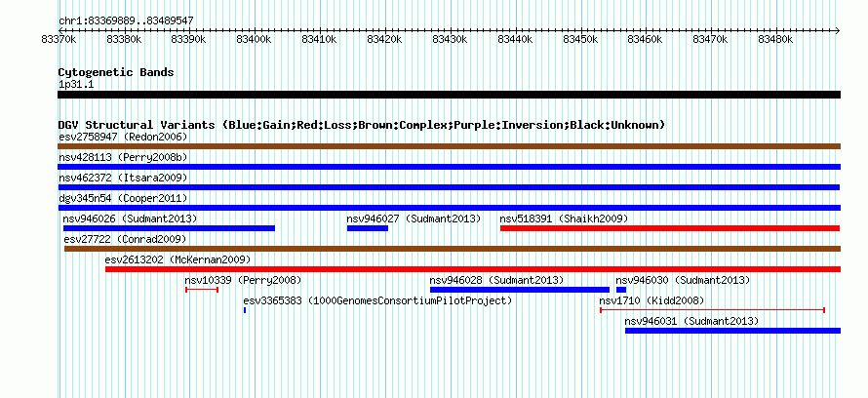Click the chr1:83369889..83489547 region label

tap(126, 21)
